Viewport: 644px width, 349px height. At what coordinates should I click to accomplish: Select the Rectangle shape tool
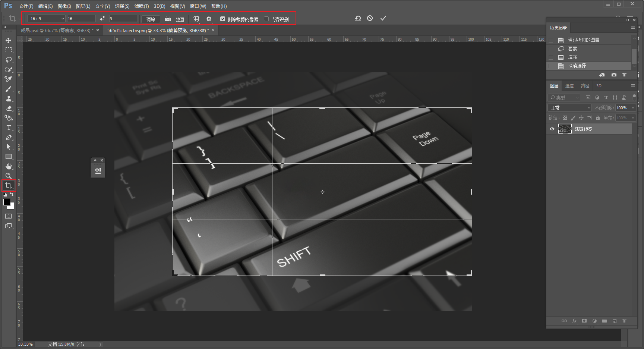point(8,157)
